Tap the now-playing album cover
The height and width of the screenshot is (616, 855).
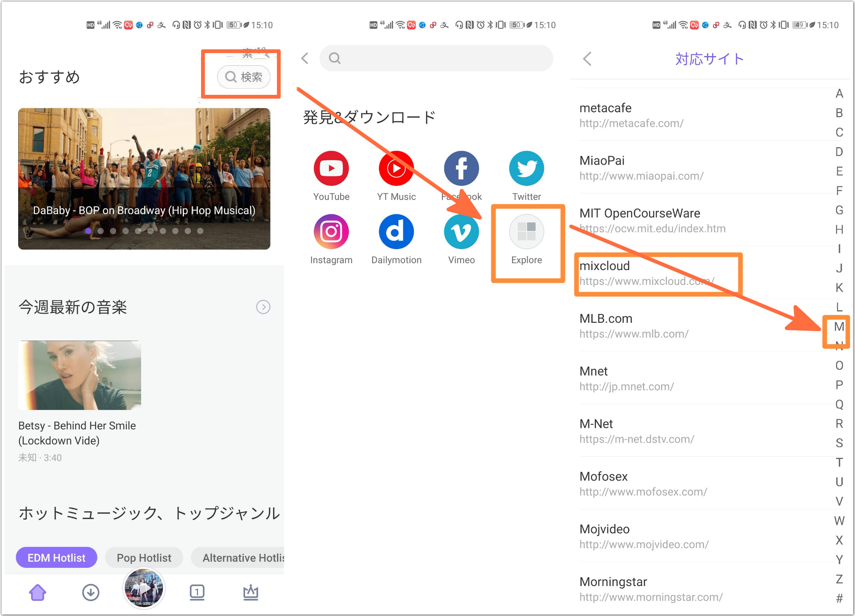[x=144, y=588]
